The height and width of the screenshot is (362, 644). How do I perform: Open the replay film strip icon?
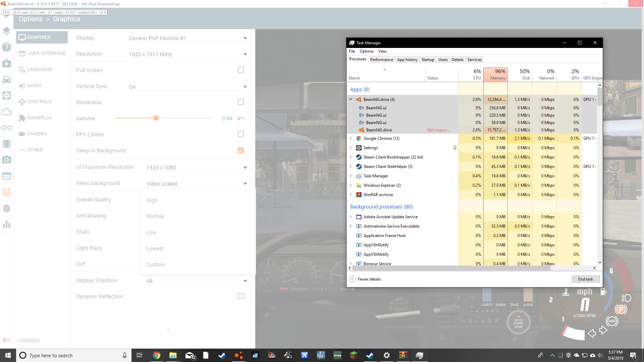6,144
